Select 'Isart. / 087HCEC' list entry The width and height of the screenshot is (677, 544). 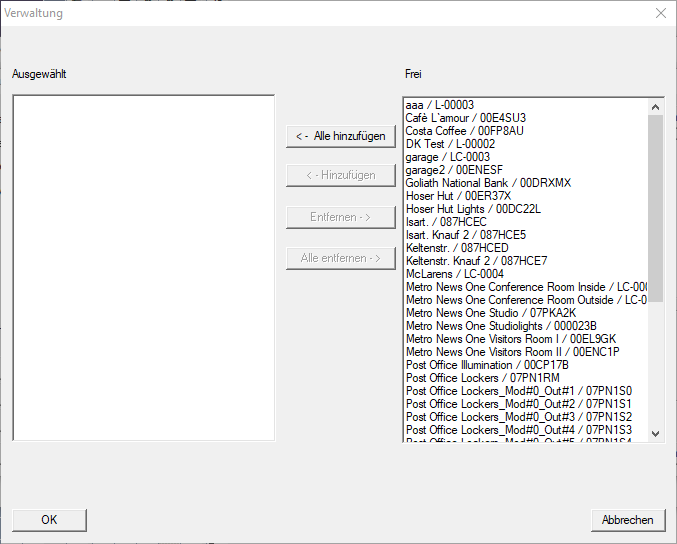[446, 222]
